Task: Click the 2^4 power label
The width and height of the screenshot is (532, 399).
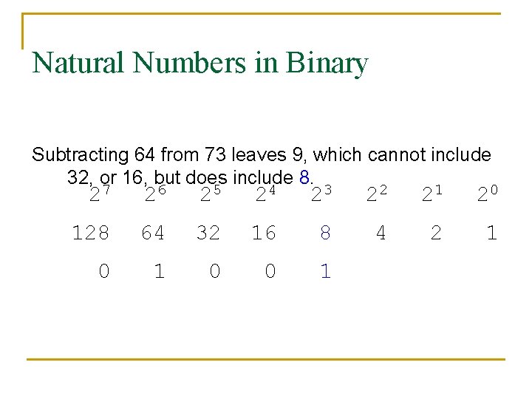Action: (x=265, y=195)
